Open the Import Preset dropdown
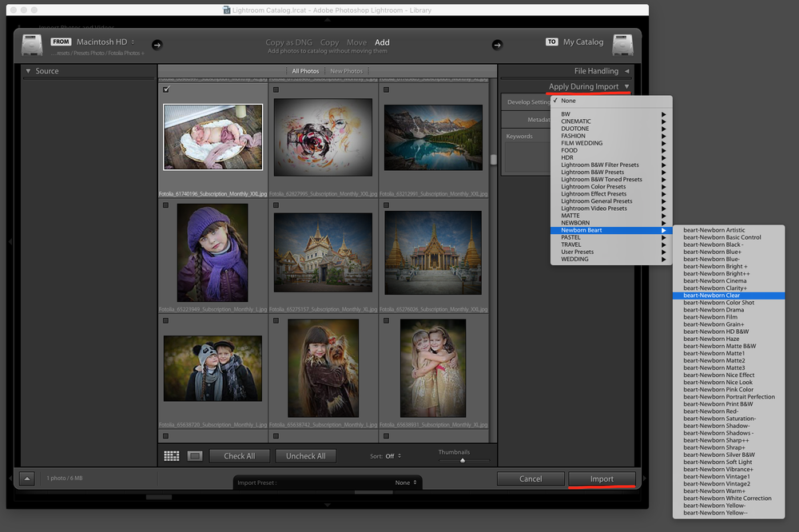799x532 pixels. pos(328,482)
